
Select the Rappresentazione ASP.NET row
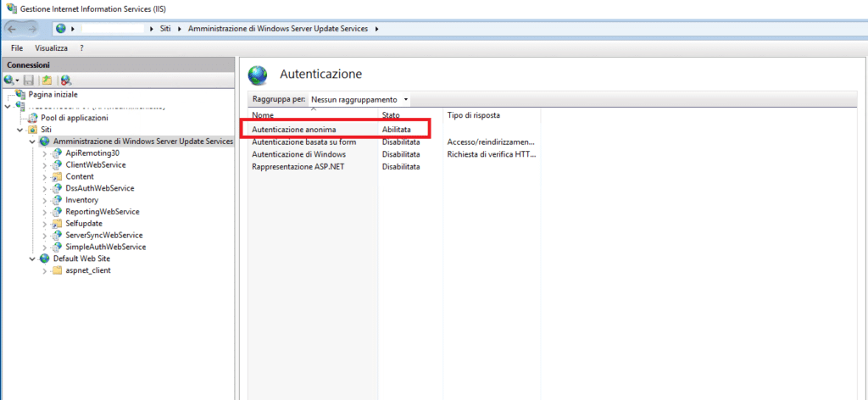(393, 167)
